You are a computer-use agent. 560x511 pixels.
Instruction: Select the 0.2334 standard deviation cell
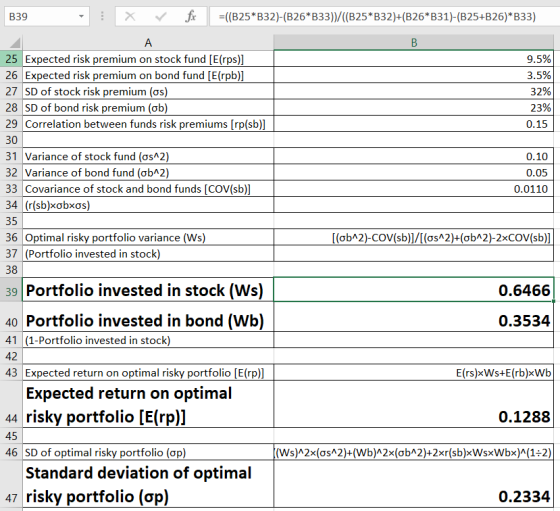414,484
